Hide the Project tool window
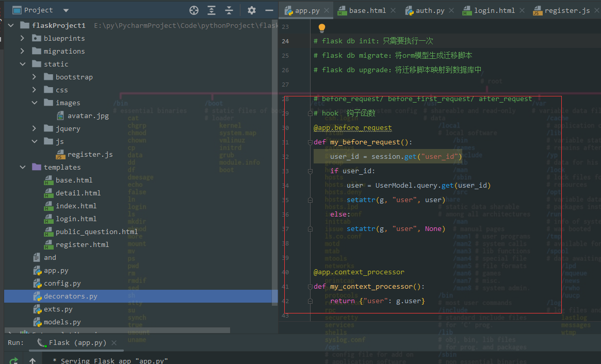This screenshot has width=601, height=364. [269, 10]
